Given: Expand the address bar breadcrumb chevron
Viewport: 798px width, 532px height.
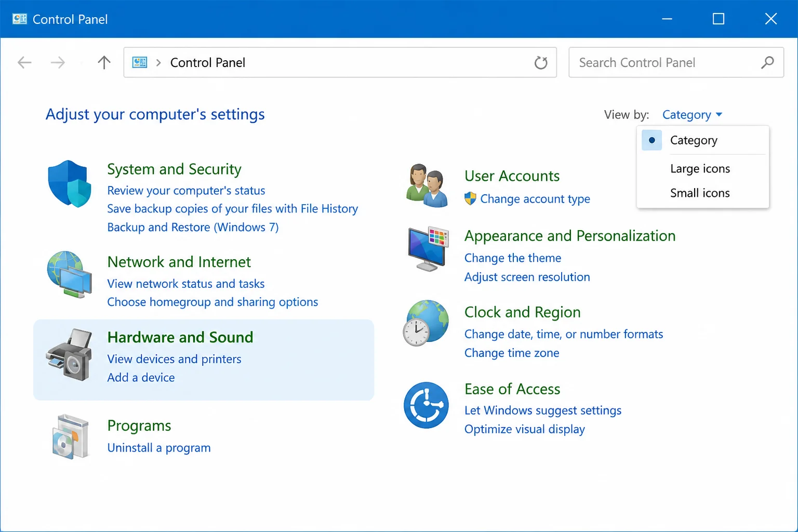Looking at the screenshot, I should [x=158, y=63].
